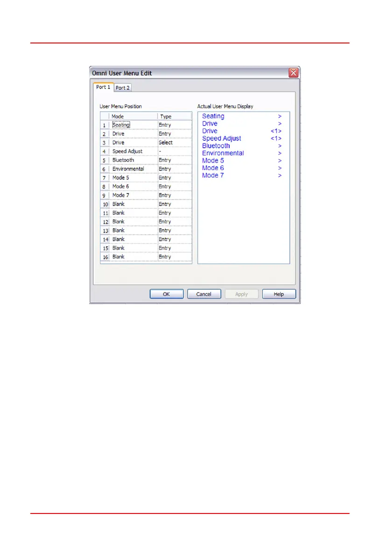Viewport: 392px width, 556px height.
Task: Switch to the Port 2 tab
Action: coord(123,87)
